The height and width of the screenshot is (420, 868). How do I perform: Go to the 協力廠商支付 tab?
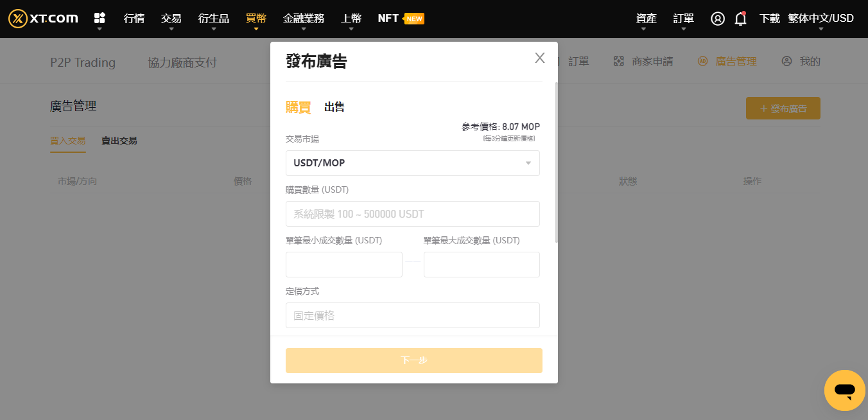coord(182,62)
